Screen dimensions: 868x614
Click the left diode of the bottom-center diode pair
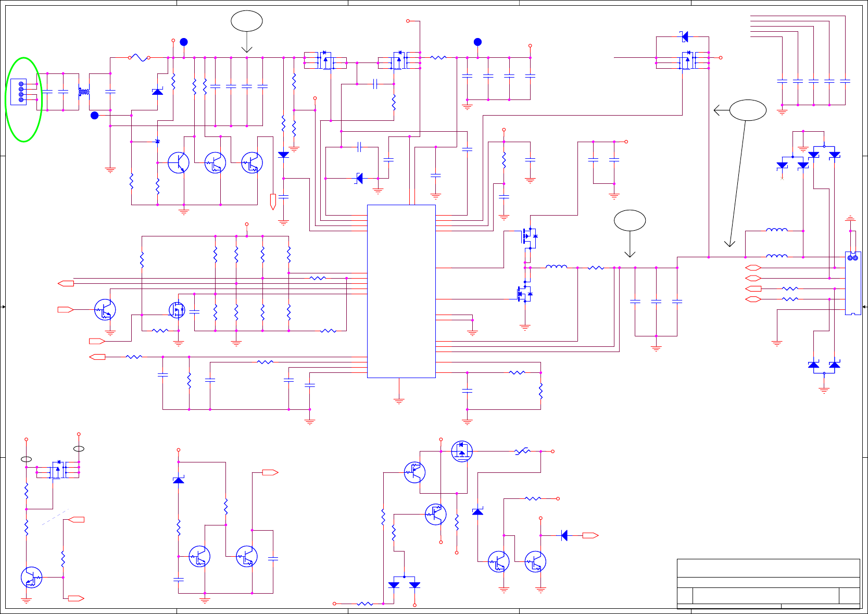(394, 585)
